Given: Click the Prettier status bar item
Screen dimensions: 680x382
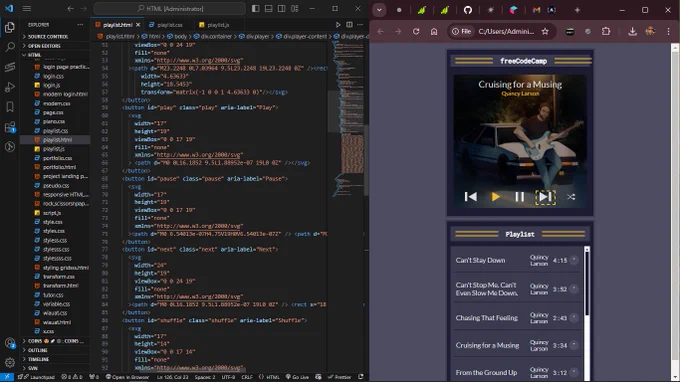Looking at the screenshot, I should point(340,377).
